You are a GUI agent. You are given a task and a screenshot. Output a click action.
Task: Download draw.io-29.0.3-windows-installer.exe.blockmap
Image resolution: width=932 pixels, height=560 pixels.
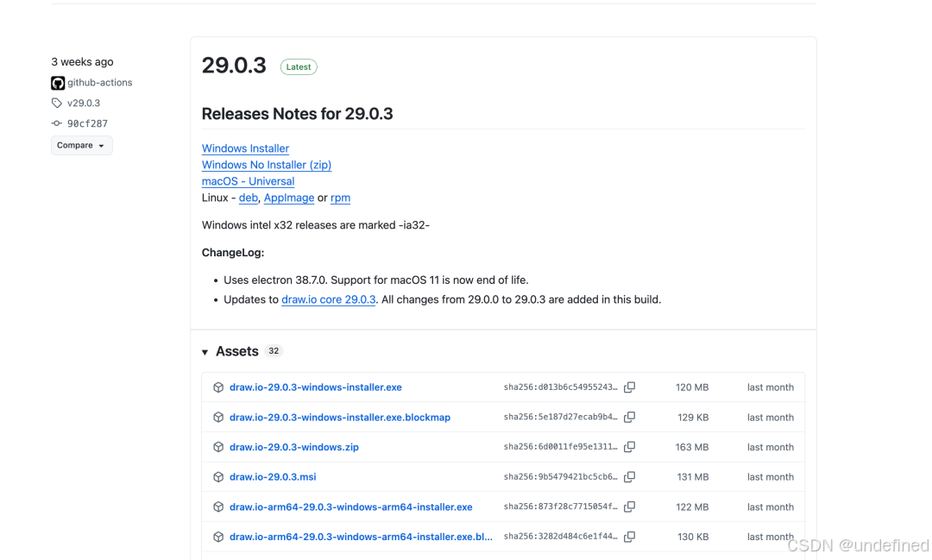[x=340, y=418]
